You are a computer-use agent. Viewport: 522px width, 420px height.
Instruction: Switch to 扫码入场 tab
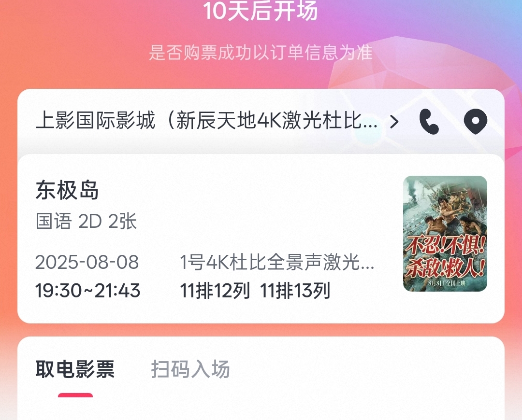[190, 369]
